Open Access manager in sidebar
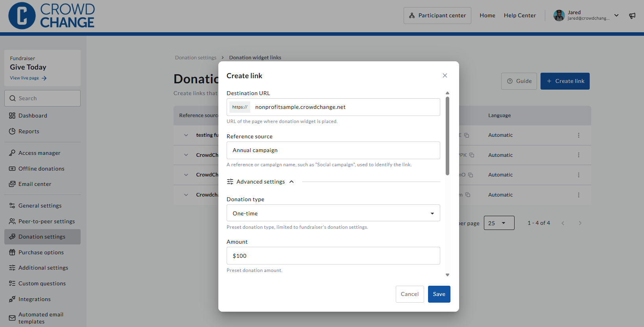 click(x=42, y=153)
